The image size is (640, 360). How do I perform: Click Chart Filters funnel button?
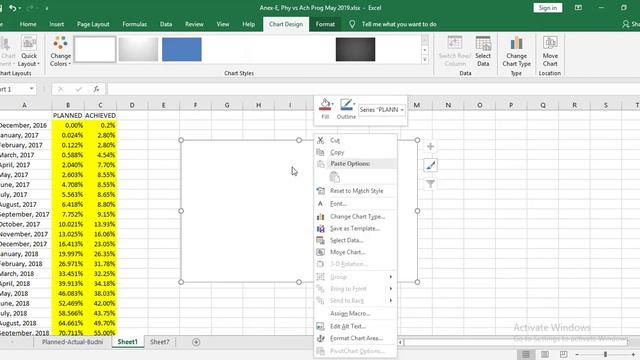(430, 184)
